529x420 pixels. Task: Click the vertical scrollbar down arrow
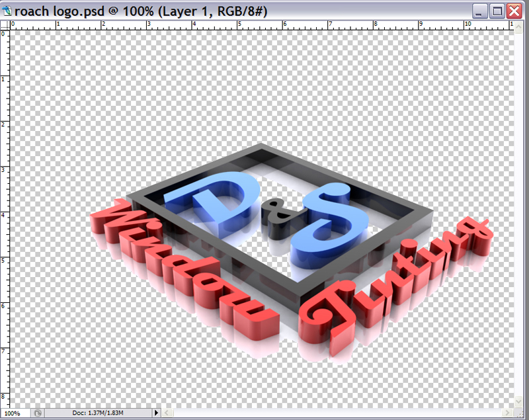pyautogui.click(x=519, y=401)
